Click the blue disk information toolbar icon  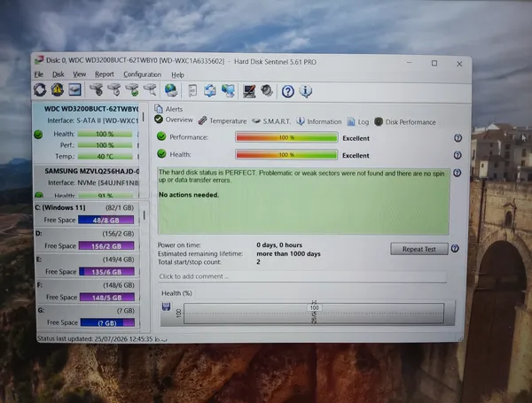click(x=75, y=89)
